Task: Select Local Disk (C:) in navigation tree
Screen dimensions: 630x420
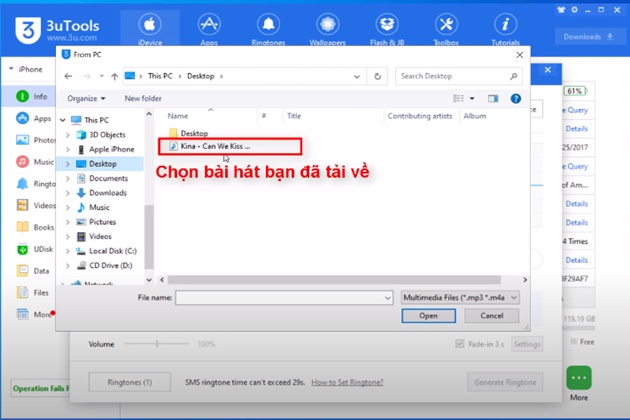Action: click(x=111, y=250)
